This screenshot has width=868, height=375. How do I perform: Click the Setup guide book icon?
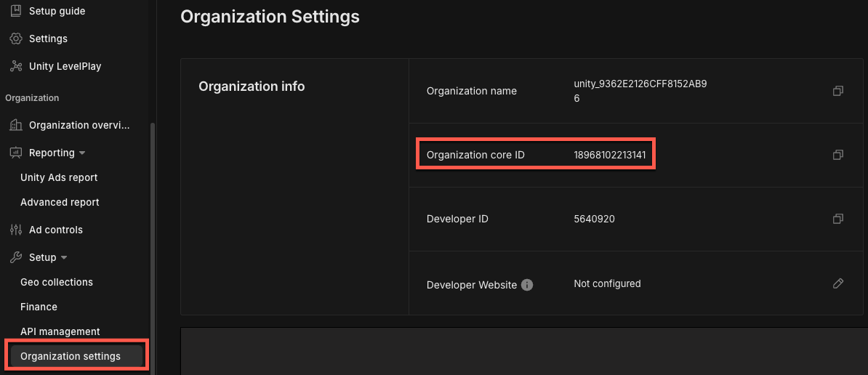coord(15,11)
